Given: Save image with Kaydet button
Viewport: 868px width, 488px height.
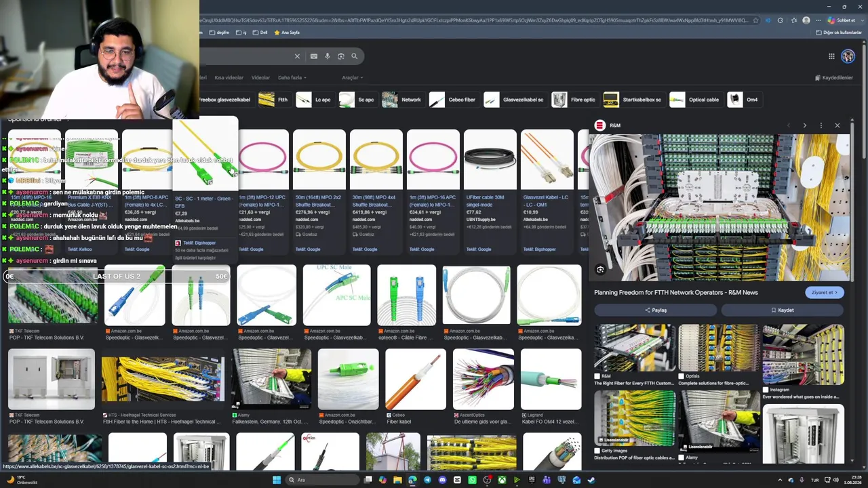Looking at the screenshot, I should click(783, 310).
